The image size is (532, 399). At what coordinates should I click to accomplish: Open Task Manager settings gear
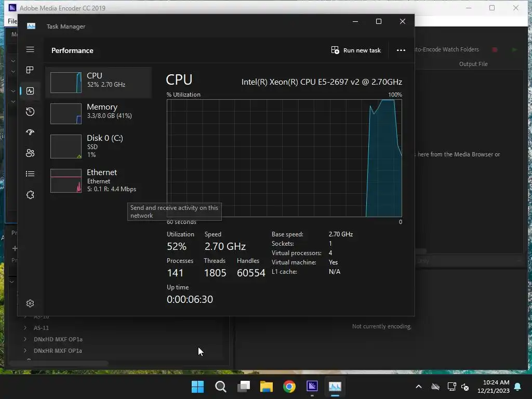click(x=30, y=303)
